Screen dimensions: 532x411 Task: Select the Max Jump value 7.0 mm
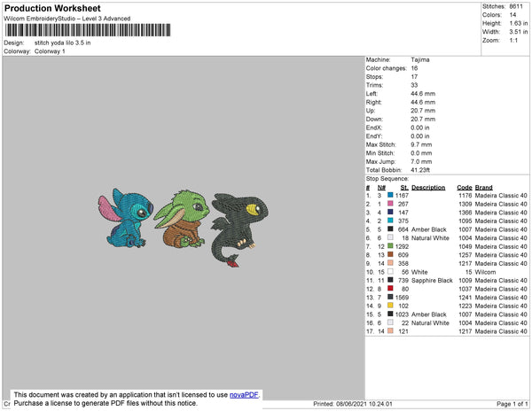tap(421, 161)
